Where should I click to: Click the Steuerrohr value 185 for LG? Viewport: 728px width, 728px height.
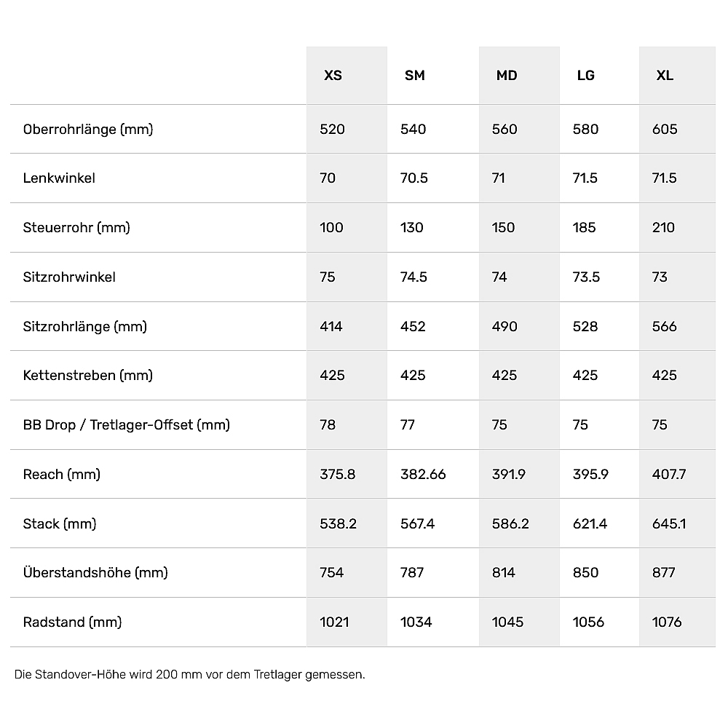point(585,228)
